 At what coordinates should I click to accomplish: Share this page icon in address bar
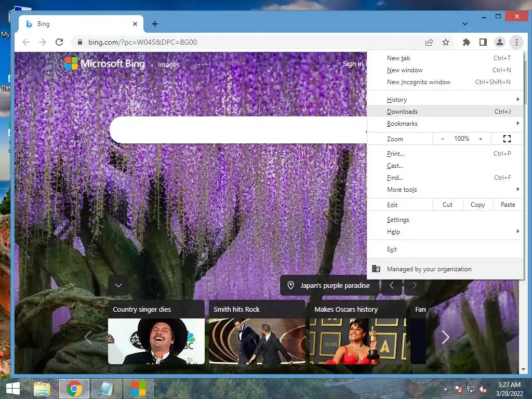(x=429, y=42)
